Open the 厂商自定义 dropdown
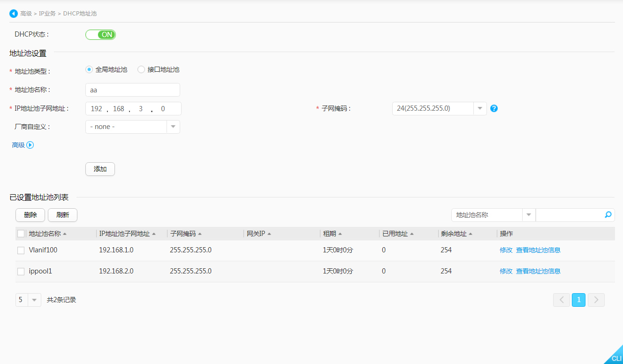The width and height of the screenshot is (623, 364). point(173,127)
